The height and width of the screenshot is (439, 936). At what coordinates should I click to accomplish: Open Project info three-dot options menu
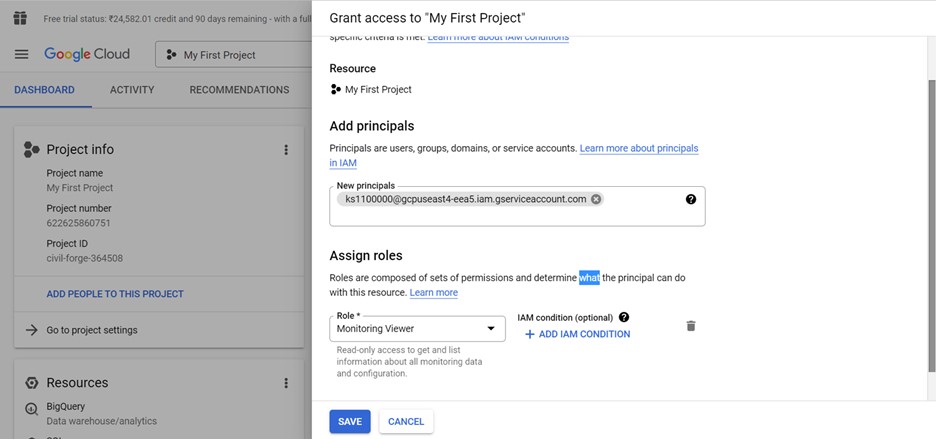tap(285, 150)
